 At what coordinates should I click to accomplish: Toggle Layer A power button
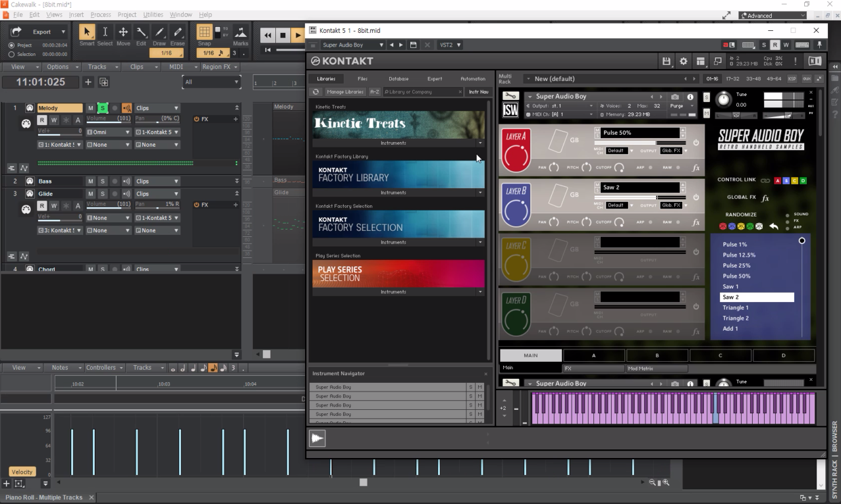pos(695,143)
